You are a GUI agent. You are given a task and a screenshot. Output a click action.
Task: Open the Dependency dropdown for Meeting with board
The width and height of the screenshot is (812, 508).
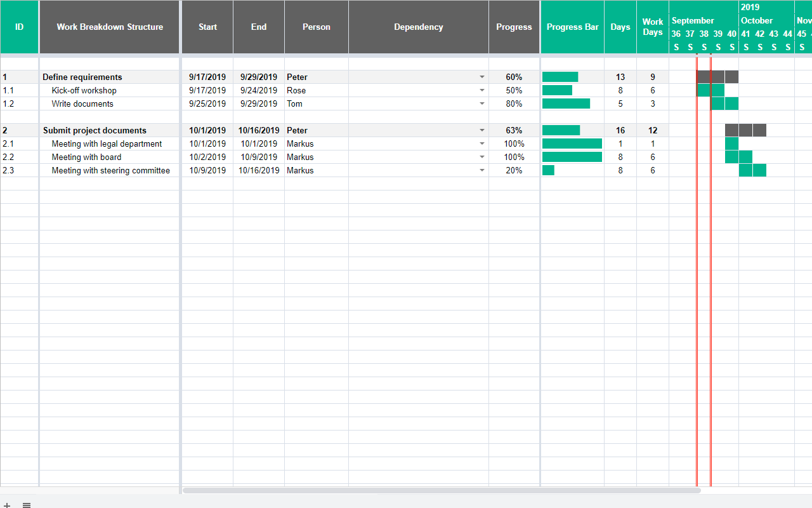pos(482,157)
